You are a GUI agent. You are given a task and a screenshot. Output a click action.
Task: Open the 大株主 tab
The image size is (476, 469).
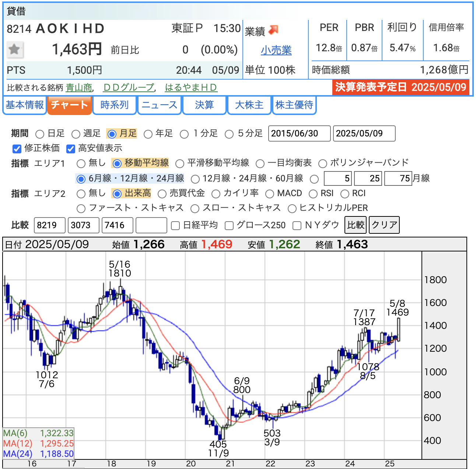click(x=249, y=105)
